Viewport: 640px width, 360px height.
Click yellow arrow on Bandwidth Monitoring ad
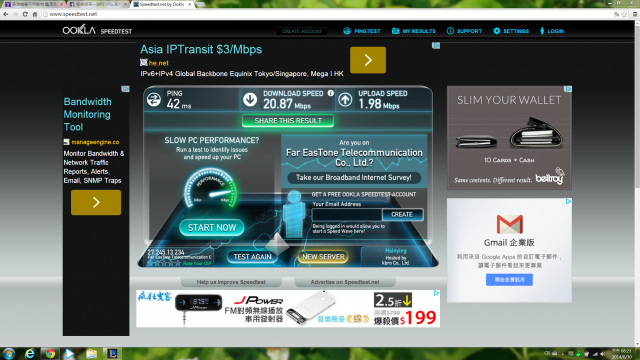(x=96, y=202)
